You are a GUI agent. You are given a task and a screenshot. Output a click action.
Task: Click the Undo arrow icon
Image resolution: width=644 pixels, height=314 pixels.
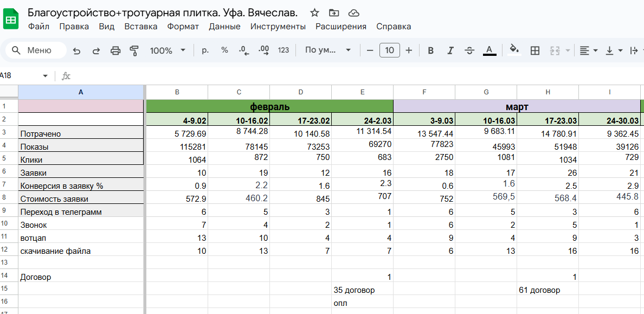76,50
